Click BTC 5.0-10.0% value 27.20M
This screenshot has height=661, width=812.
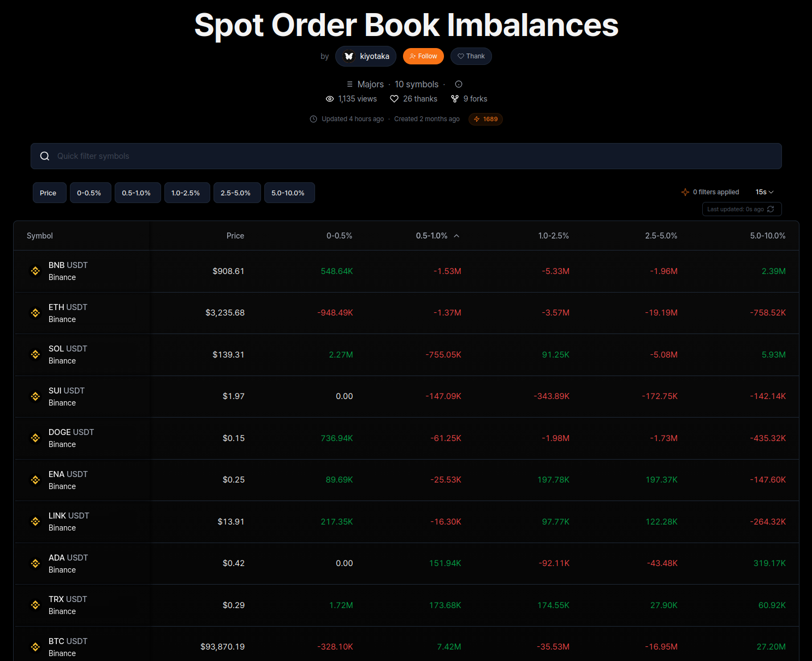(771, 647)
